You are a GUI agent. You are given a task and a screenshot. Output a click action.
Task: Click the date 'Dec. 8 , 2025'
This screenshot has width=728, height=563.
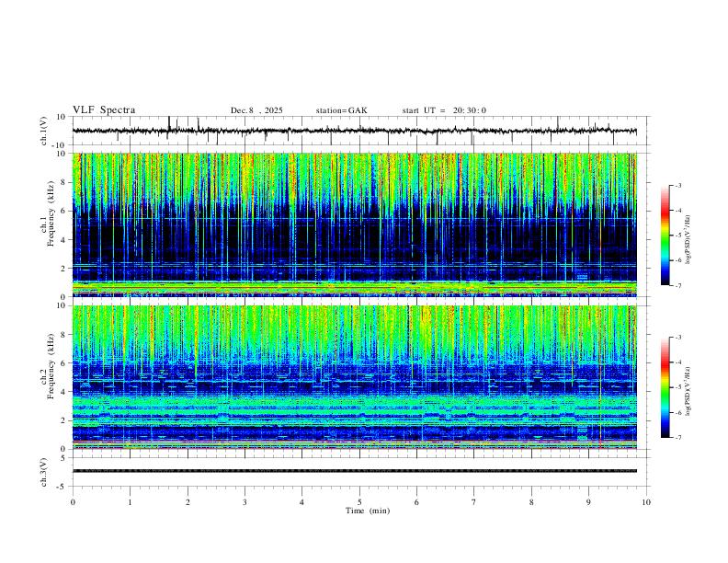pos(256,110)
